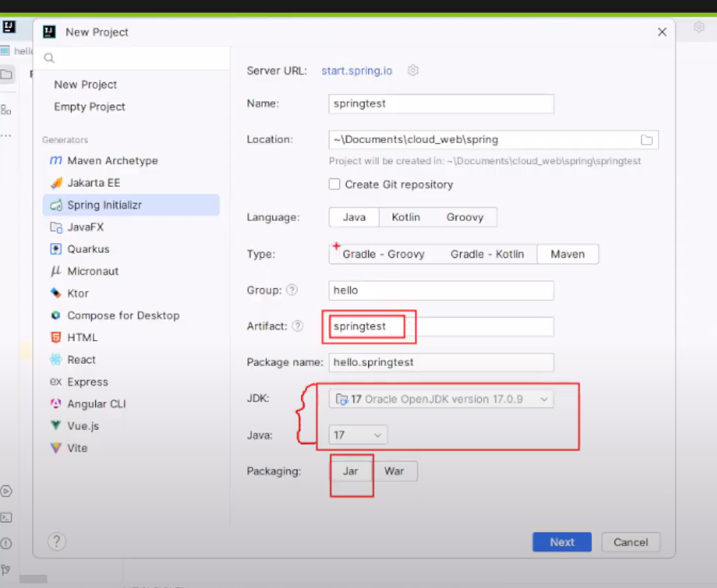
Task: Select War packaging
Action: pyautogui.click(x=394, y=471)
